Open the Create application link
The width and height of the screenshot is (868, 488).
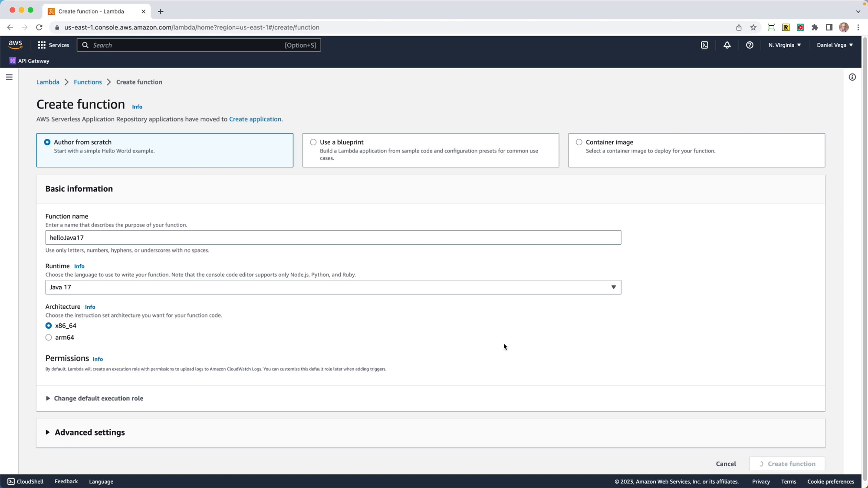255,119
